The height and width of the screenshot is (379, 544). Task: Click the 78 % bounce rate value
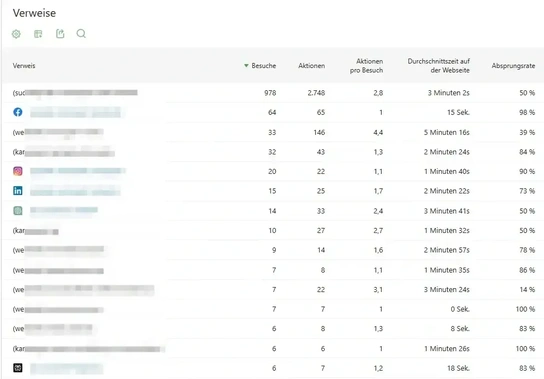click(527, 250)
